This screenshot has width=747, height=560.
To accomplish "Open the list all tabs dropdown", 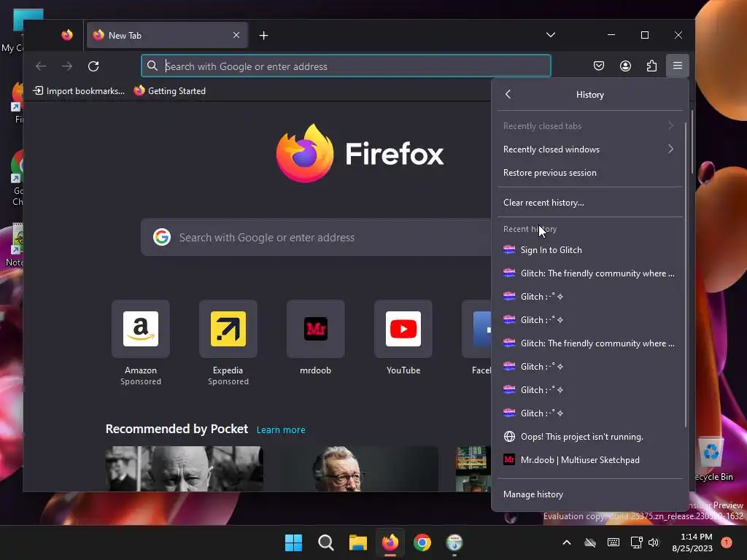I will pos(551,35).
